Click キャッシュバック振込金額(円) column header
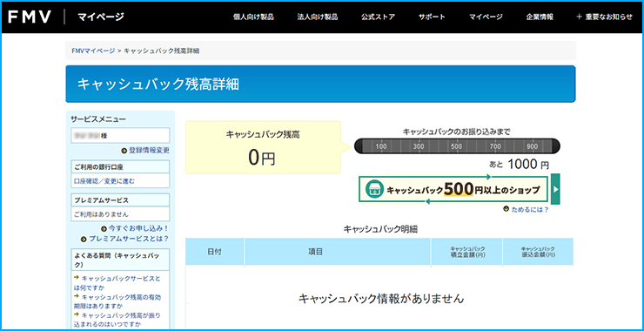The width and height of the screenshot is (644, 331). (538, 252)
